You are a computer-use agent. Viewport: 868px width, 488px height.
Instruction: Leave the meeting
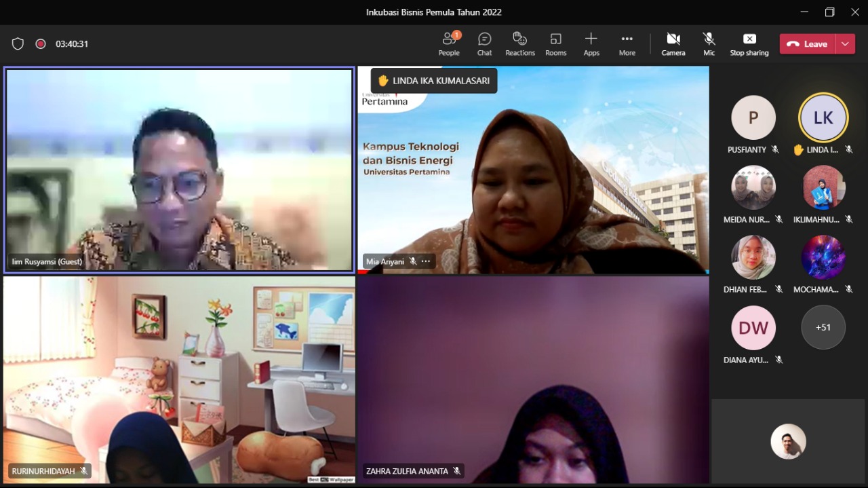(x=808, y=44)
